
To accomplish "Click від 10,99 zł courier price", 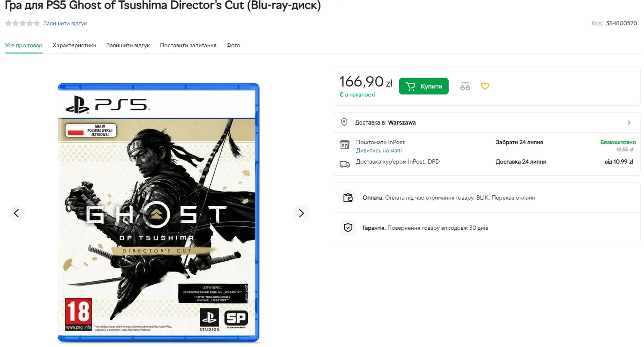I will point(619,162).
